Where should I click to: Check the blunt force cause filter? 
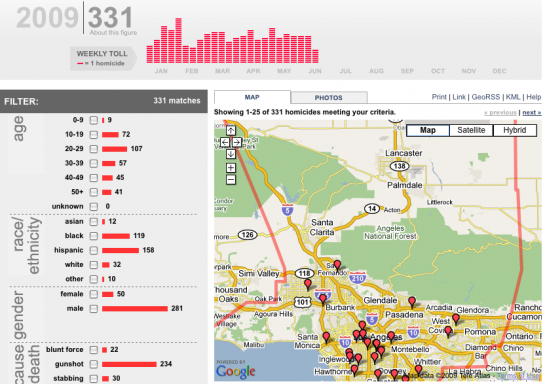(x=93, y=350)
